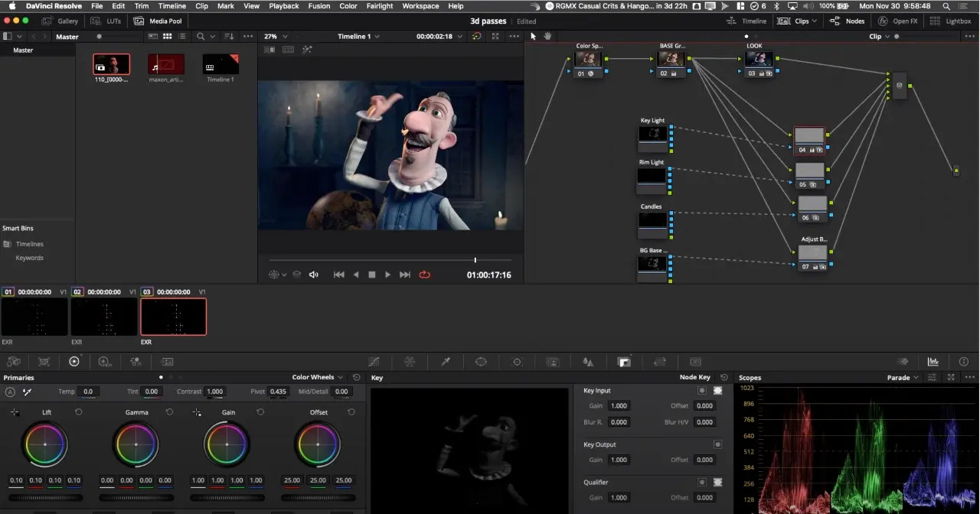Select the Qualifier eyedropper palette icon
This screenshot has height=514, width=980.
pos(446,362)
